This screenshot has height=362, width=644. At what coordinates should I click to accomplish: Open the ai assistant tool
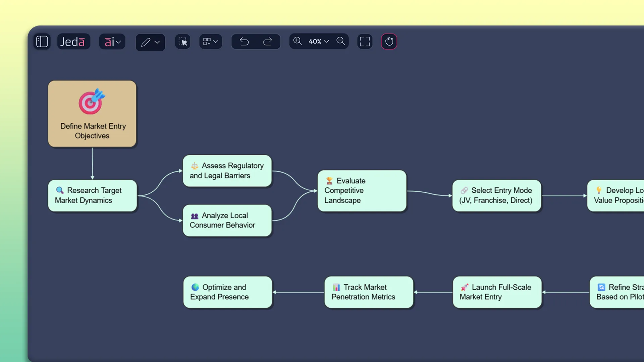[109, 41]
